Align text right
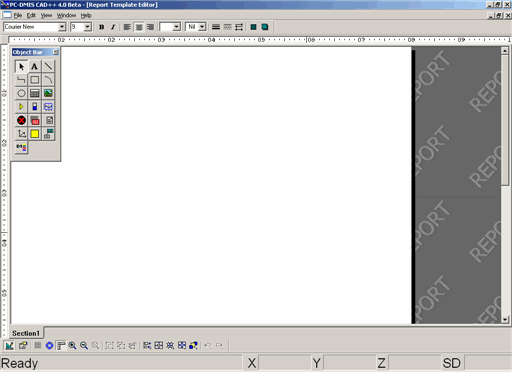Viewport: 512px width, 372px height. 150,27
